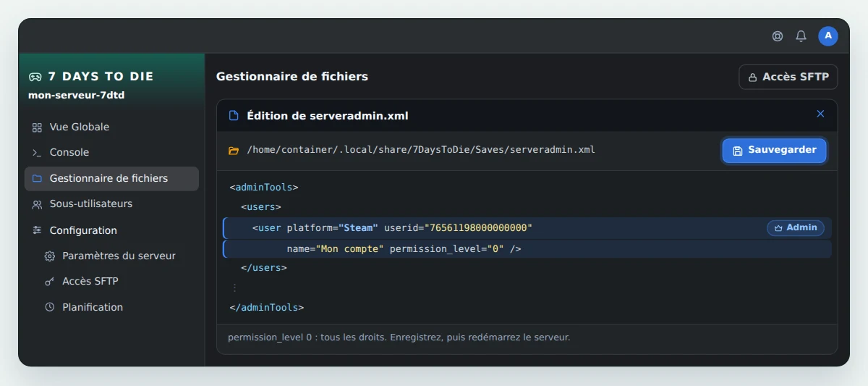This screenshot has height=386, width=868.
Task: Click the lock icon in Accès SFTP button
Action: tap(752, 77)
